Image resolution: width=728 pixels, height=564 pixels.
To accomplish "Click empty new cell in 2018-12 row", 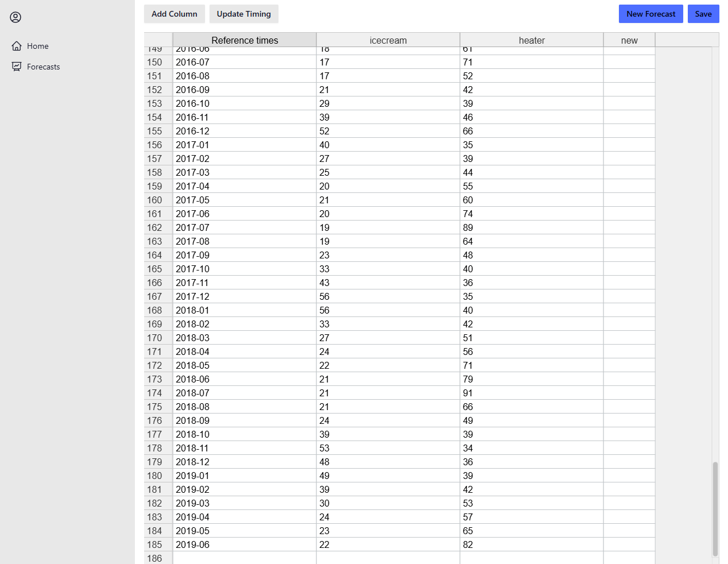I will click(x=629, y=462).
